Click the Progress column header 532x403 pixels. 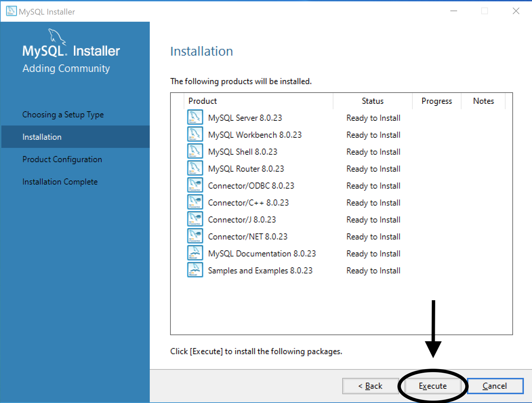click(x=437, y=101)
